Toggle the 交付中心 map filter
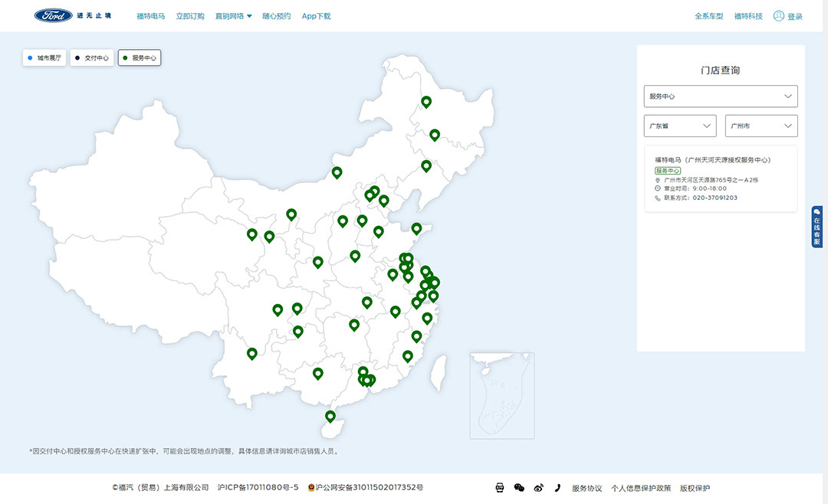Image resolution: width=828 pixels, height=504 pixels. pyautogui.click(x=92, y=57)
